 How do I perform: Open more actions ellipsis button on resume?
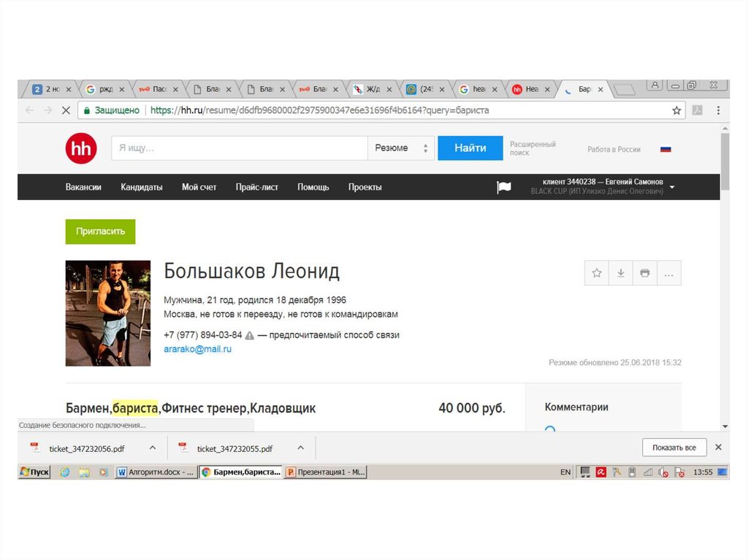(668, 273)
